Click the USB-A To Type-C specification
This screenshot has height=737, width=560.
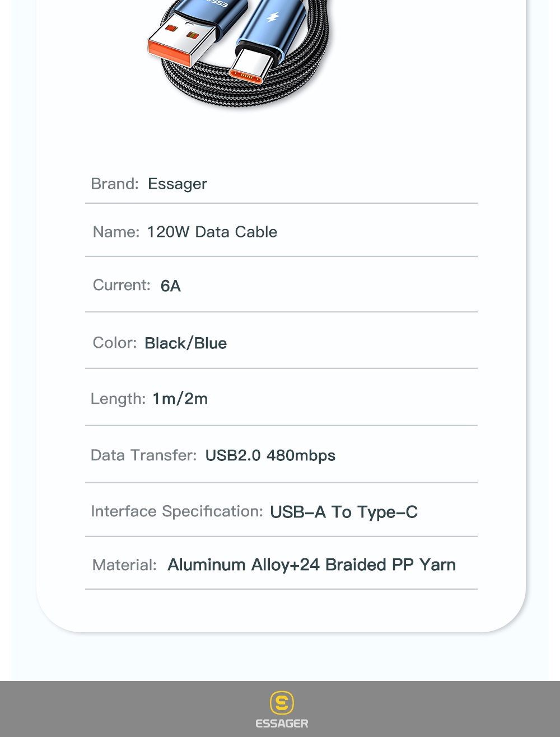[x=344, y=512]
